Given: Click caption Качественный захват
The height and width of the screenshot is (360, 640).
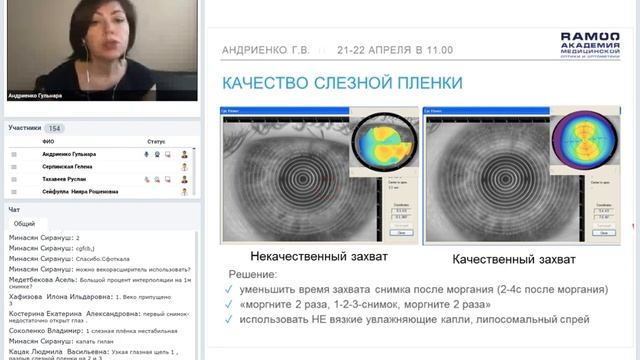Looking at the screenshot, I should click(x=514, y=259).
